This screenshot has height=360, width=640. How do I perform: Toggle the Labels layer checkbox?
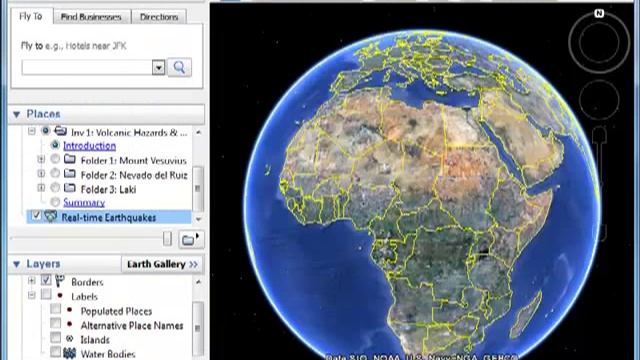click(46, 294)
